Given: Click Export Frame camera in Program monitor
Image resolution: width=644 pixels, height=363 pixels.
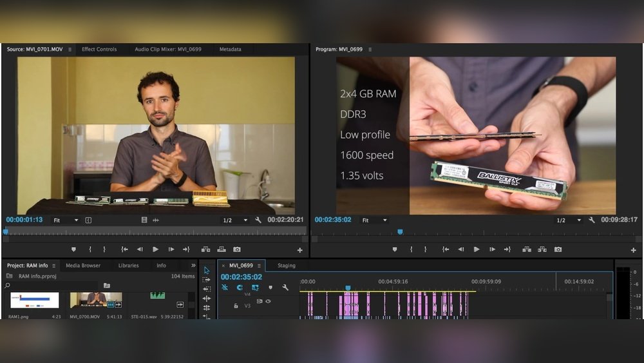Looking at the screenshot, I should click(x=558, y=250).
